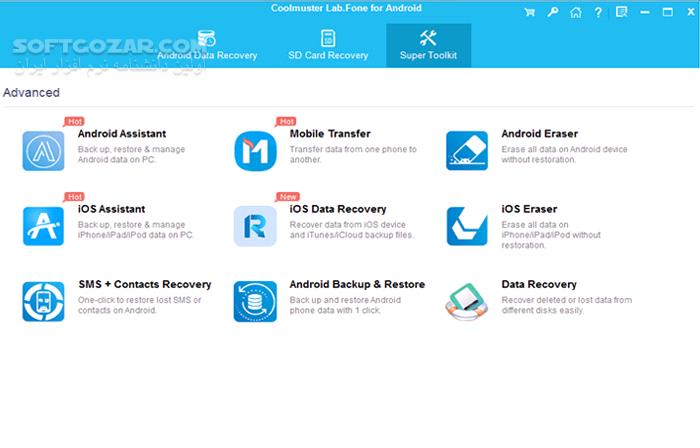Click the Android Eraser title
700x448 pixels.
(x=540, y=134)
